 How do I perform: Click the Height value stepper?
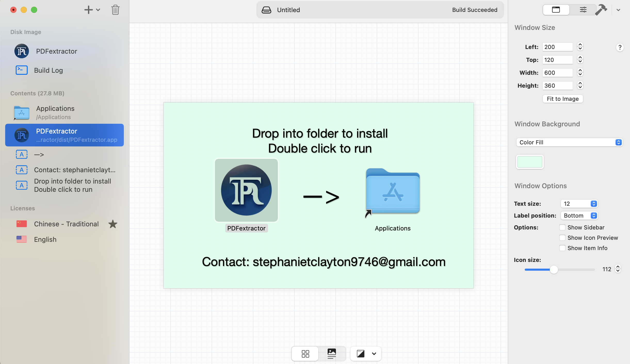pos(580,85)
